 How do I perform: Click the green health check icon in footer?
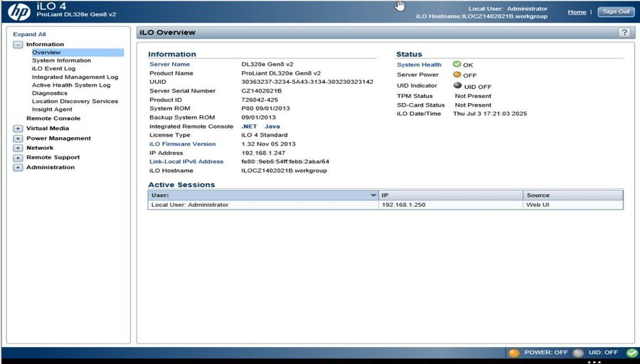tap(631, 353)
